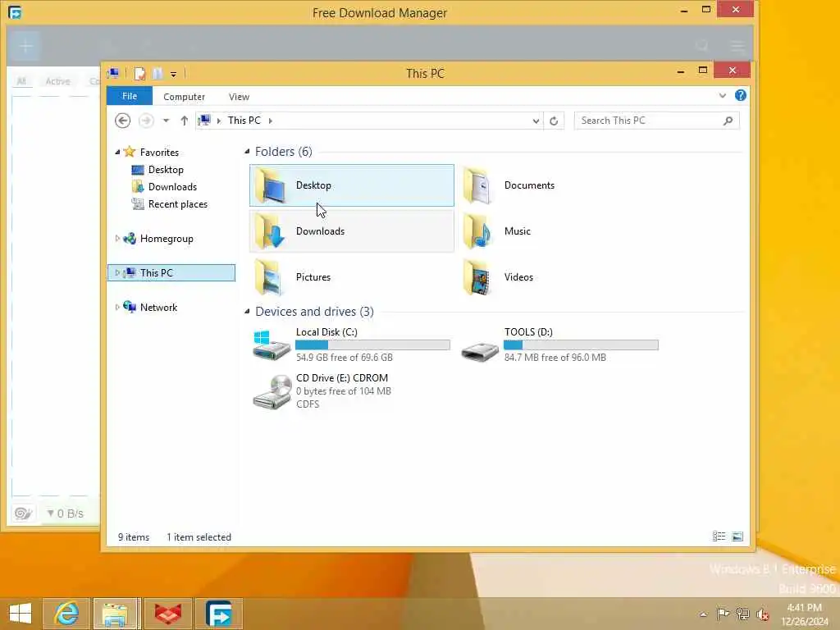Click the Search This PC field
840x630 pixels.
(x=657, y=121)
